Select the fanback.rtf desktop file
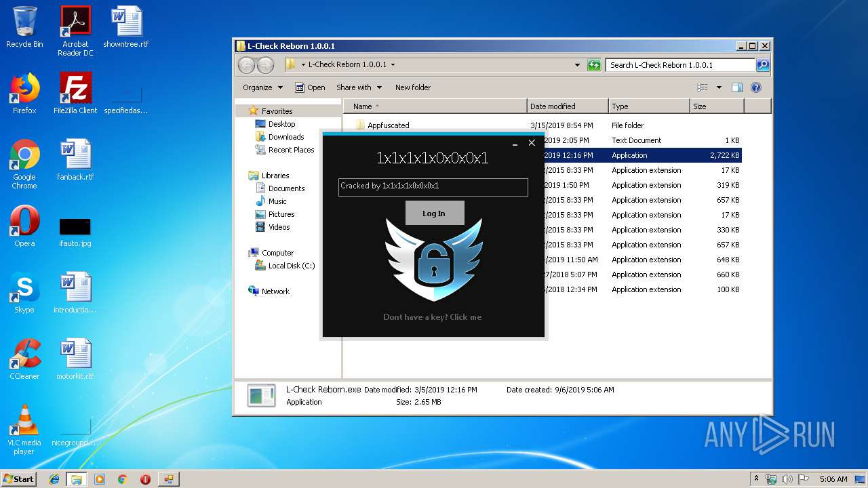 (x=75, y=160)
